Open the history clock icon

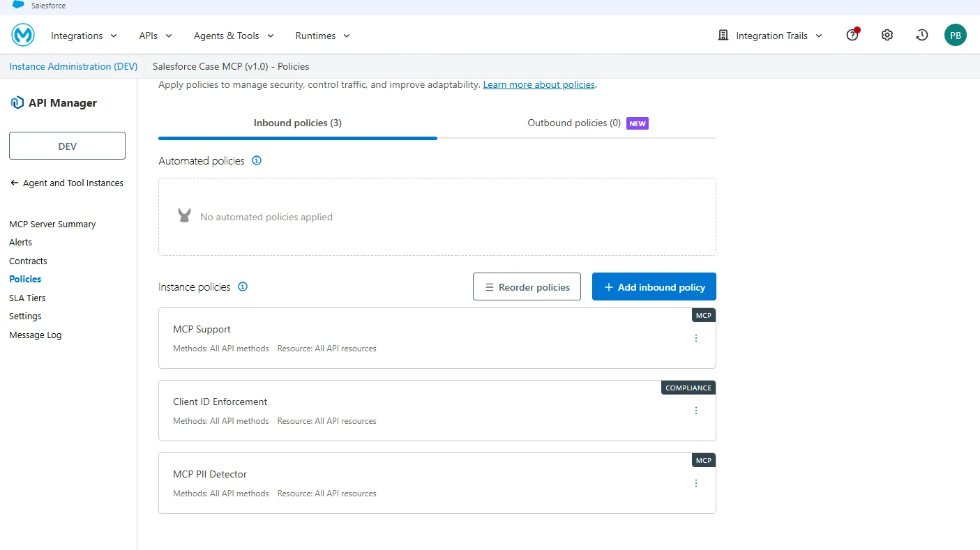click(922, 35)
